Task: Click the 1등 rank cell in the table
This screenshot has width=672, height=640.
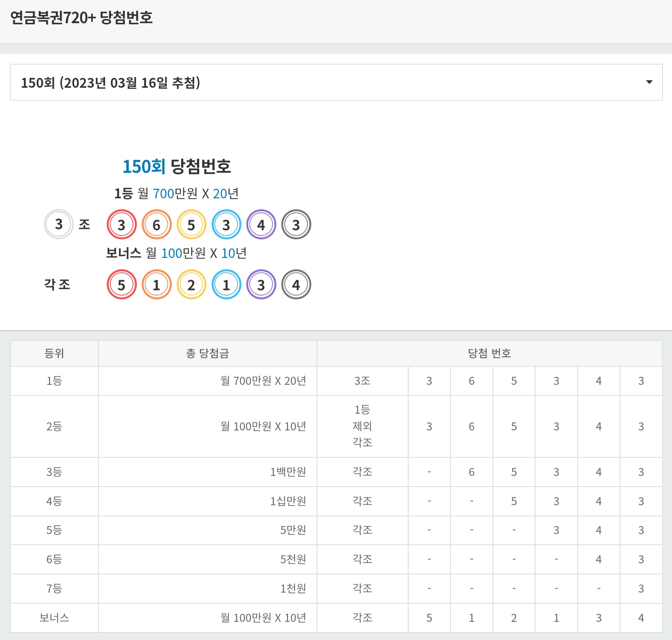Action: click(x=54, y=381)
